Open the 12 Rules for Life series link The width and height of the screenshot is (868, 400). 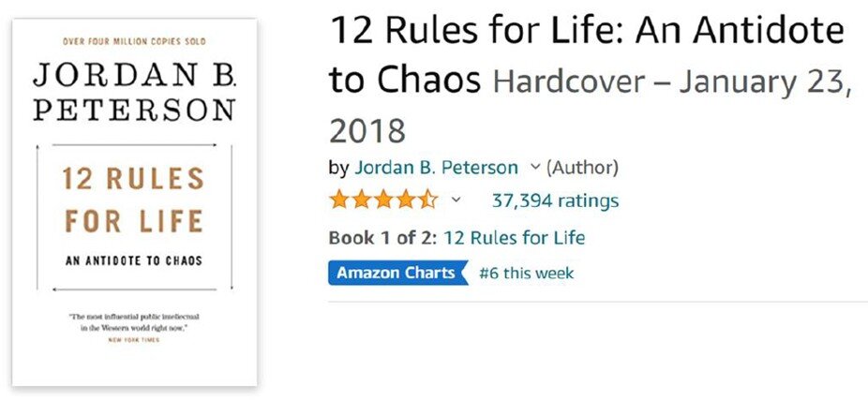pyautogui.click(x=515, y=238)
